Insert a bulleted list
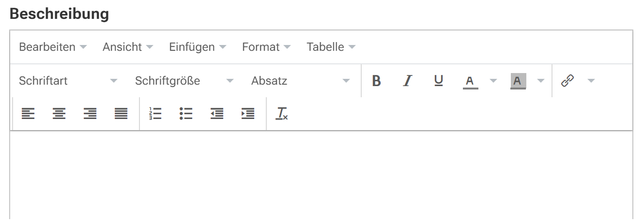This screenshot has width=644, height=223. pyautogui.click(x=186, y=114)
